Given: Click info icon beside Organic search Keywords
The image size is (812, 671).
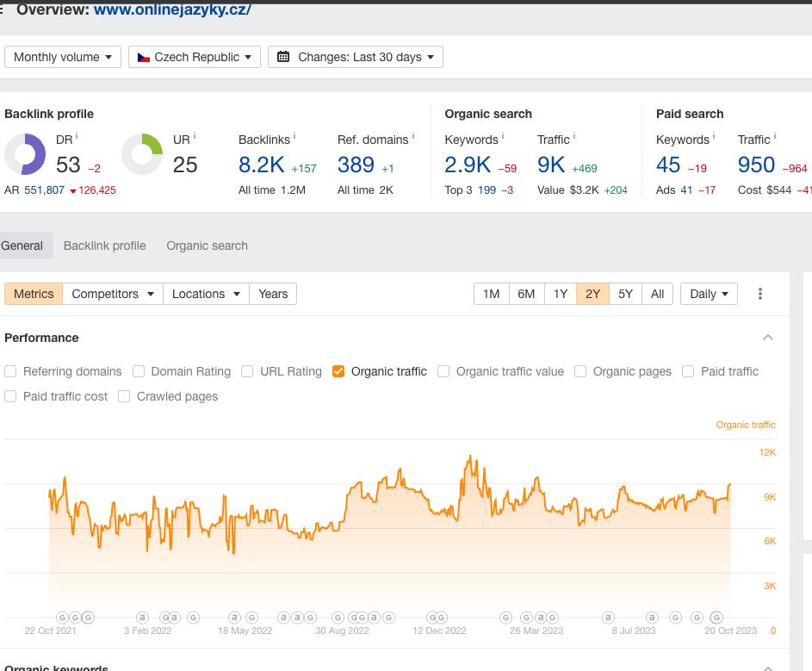Looking at the screenshot, I should coord(503,136).
